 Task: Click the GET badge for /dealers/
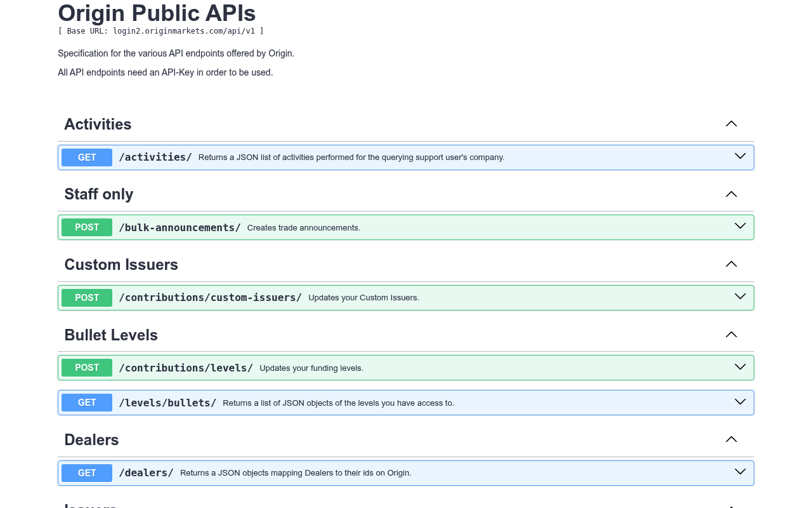click(x=87, y=473)
